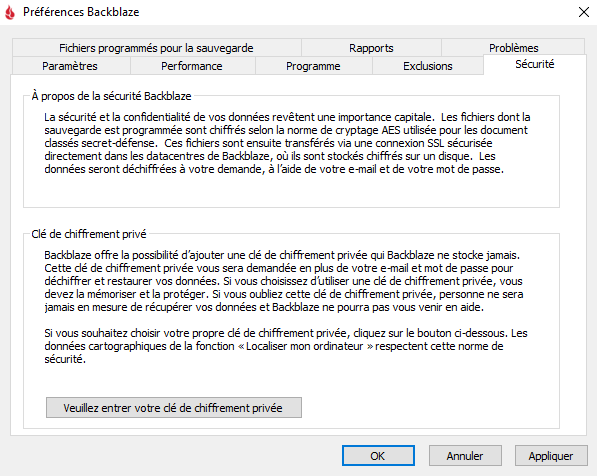Screen dimensions: 597x476
Task: Click the paragraph about AES encryption
Action: point(287,143)
